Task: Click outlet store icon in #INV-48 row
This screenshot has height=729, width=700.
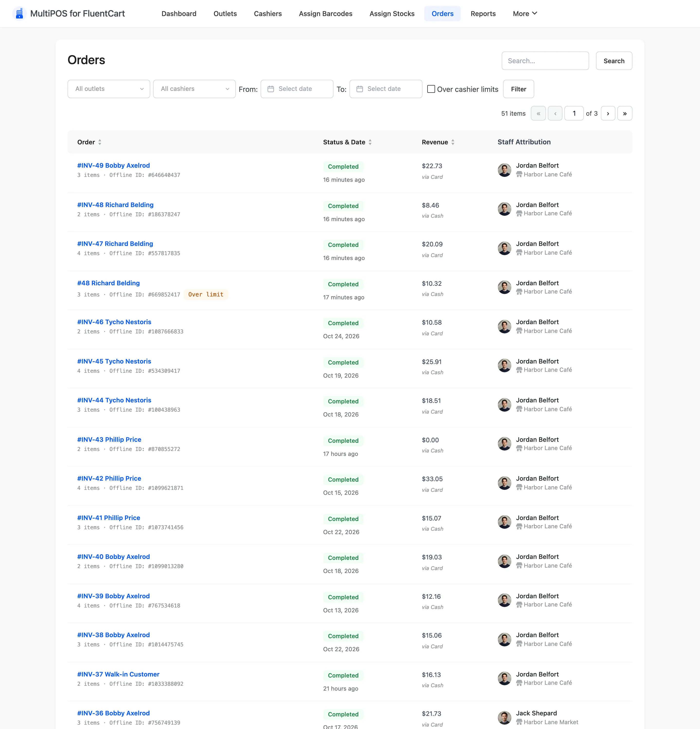Action: click(519, 214)
